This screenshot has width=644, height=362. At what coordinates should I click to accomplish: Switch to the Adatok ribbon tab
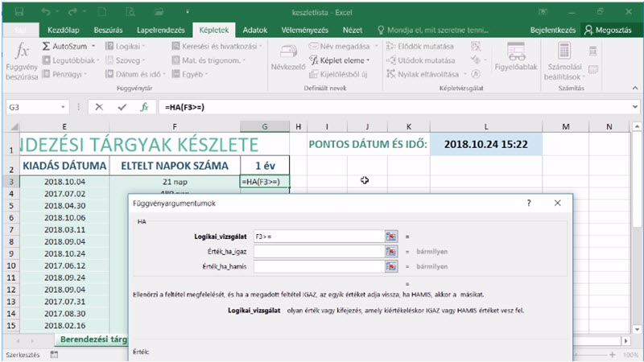(254, 30)
